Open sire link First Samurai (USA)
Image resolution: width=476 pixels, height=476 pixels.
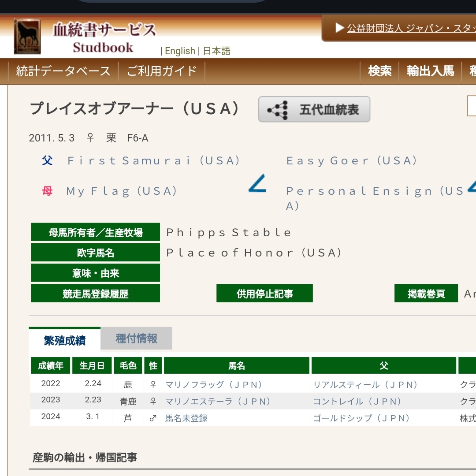pos(153,161)
